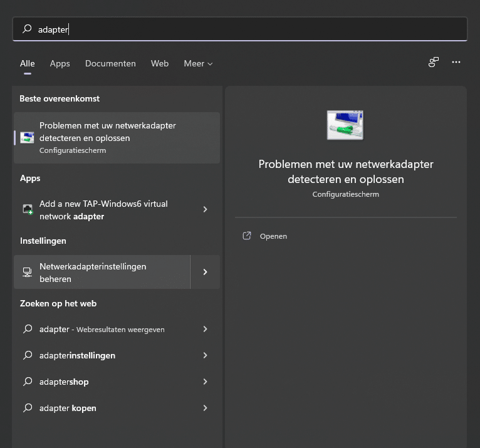This screenshot has height=448, width=480.
Task: Click the Netwerkadapterinstellingen beheren monitor icon
Action: tap(27, 273)
